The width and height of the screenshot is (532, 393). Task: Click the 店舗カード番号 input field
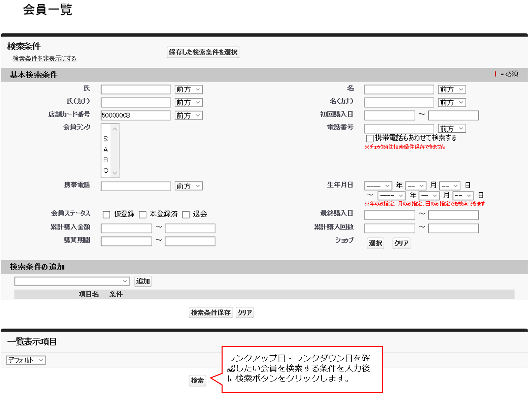tap(136, 116)
